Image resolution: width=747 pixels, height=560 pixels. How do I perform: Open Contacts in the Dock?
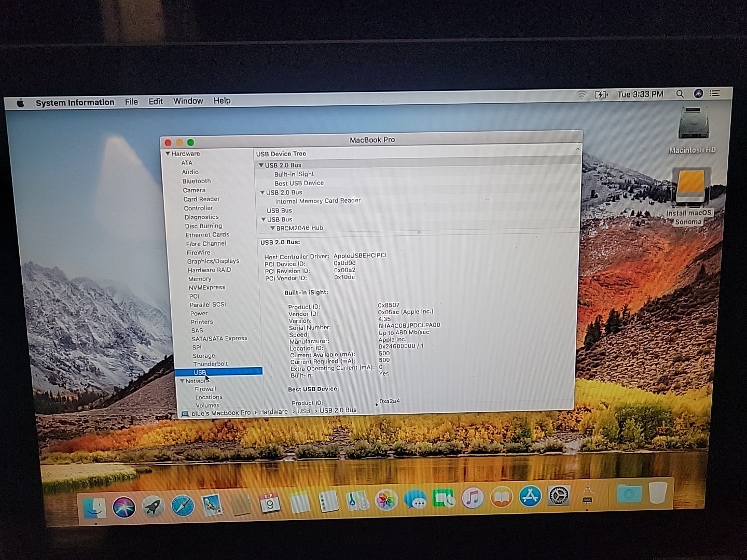(x=241, y=504)
